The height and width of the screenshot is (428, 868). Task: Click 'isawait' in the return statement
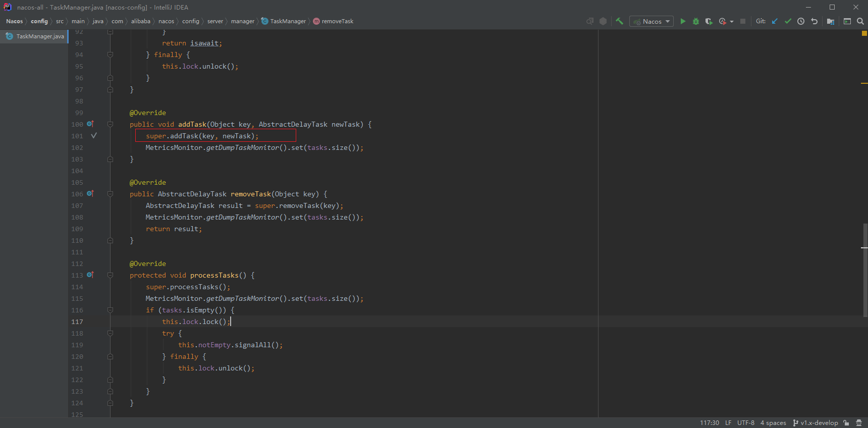tap(204, 43)
